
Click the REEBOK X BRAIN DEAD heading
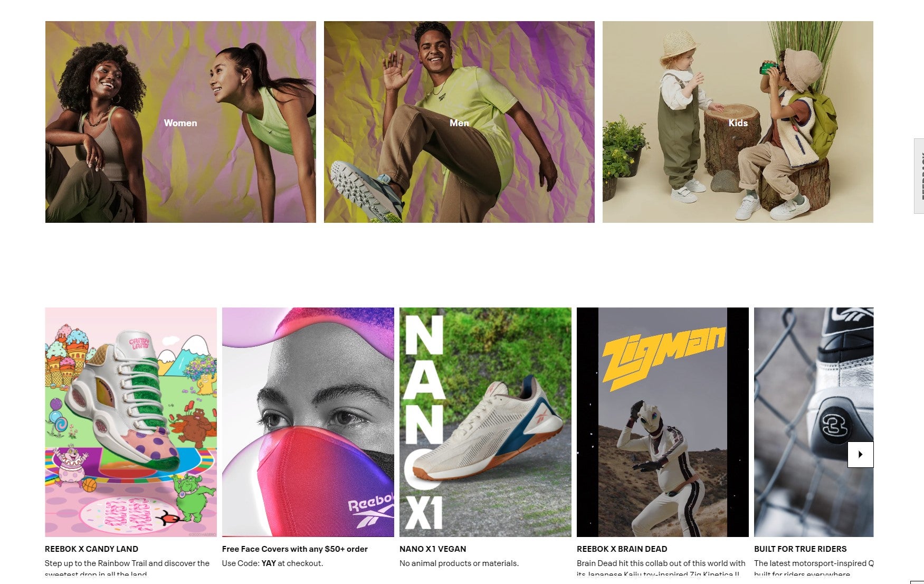tap(622, 549)
